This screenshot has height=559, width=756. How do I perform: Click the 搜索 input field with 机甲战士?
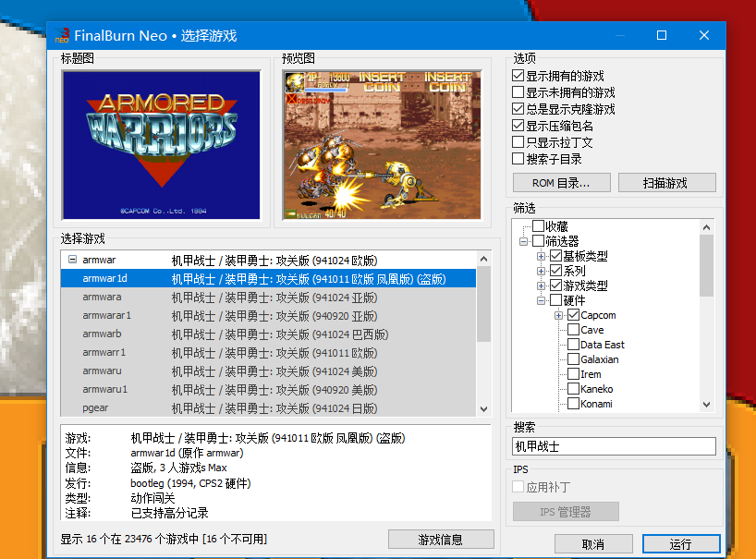[614, 446]
